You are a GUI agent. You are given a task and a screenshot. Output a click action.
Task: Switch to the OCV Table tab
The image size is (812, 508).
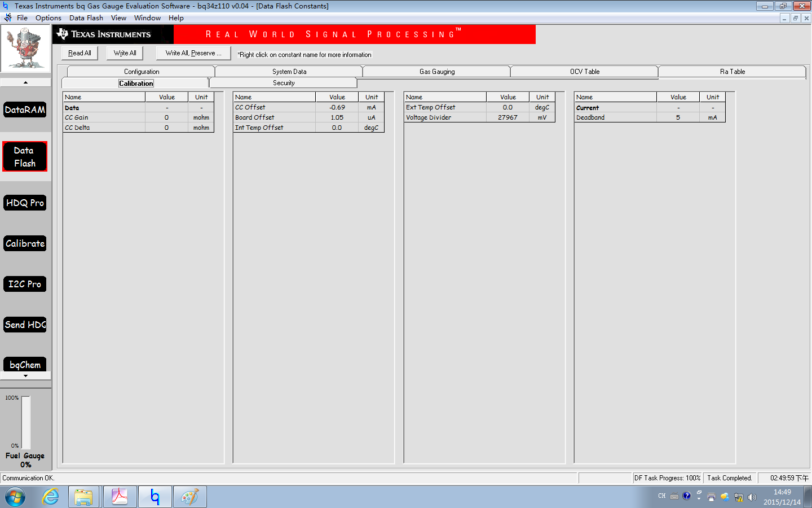pos(585,72)
